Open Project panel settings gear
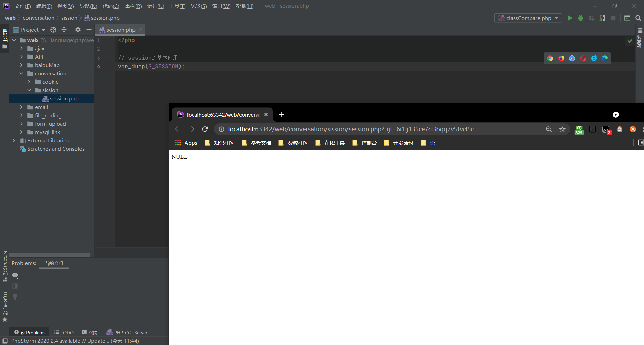This screenshot has width=644, height=345. point(78,30)
